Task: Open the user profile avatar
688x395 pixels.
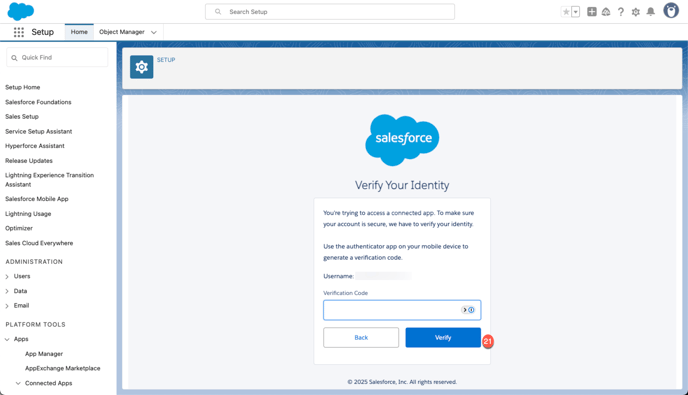Action: coord(671,11)
